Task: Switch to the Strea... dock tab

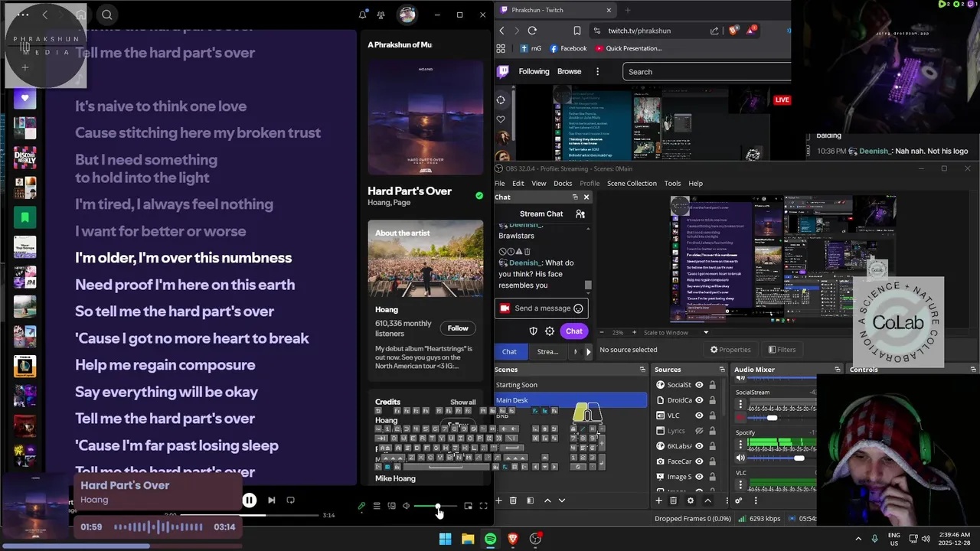Action: pyautogui.click(x=547, y=352)
